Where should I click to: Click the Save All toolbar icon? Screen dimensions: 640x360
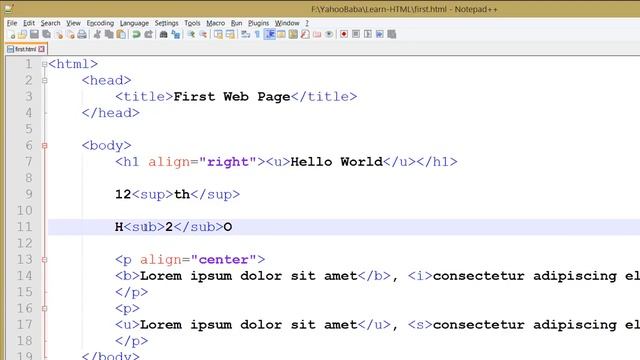[x=47, y=34]
